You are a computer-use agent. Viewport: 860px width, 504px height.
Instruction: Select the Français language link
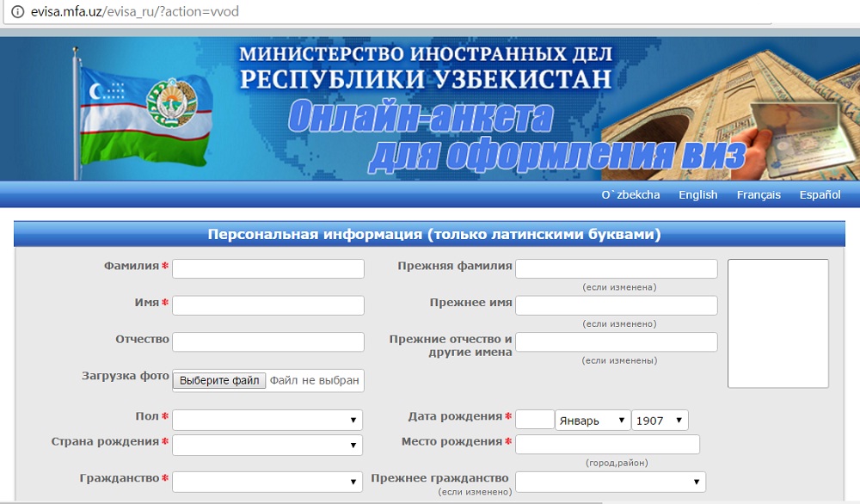click(759, 194)
